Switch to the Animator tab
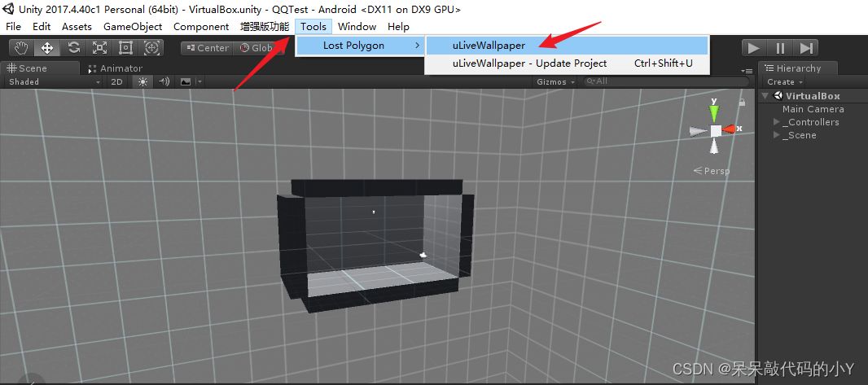Viewport: 868px width, 385px height. pyautogui.click(x=116, y=68)
